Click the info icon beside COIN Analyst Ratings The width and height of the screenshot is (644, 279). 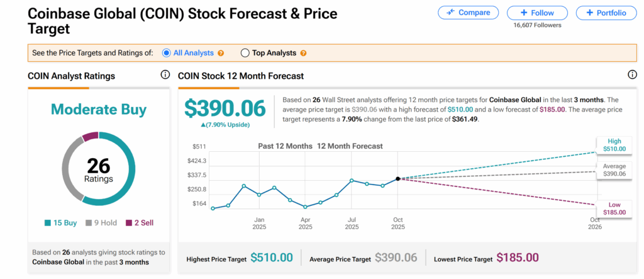(x=165, y=75)
